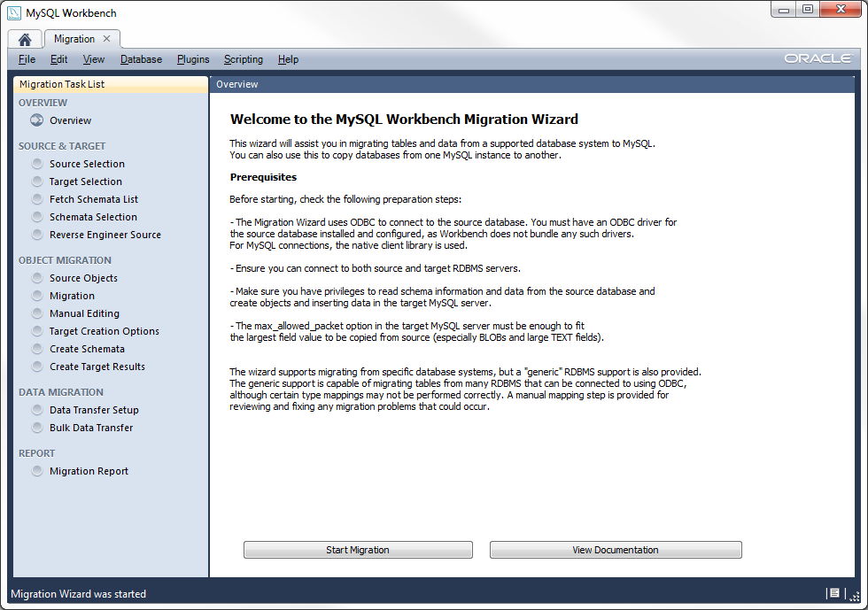868x610 pixels.
Task: Select Source Objects task
Action: (x=83, y=278)
